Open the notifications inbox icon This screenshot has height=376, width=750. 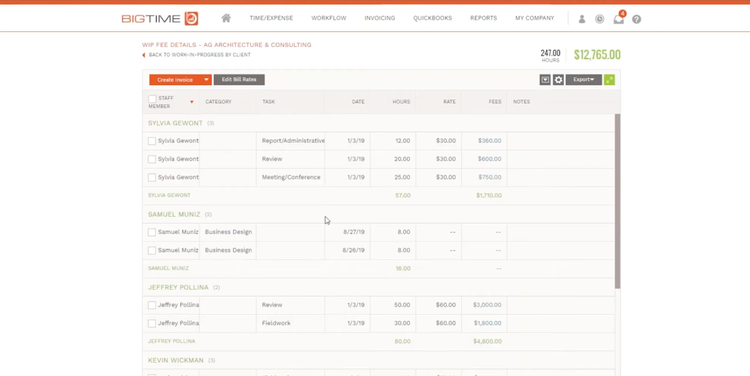(x=619, y=18)
